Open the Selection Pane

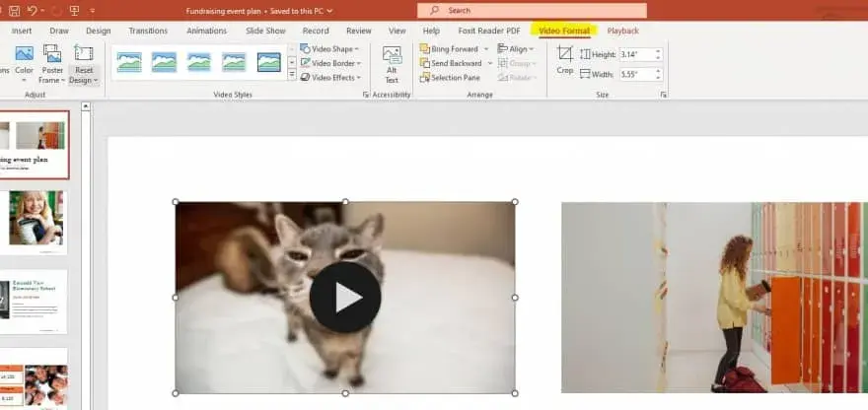pos(450,78)
